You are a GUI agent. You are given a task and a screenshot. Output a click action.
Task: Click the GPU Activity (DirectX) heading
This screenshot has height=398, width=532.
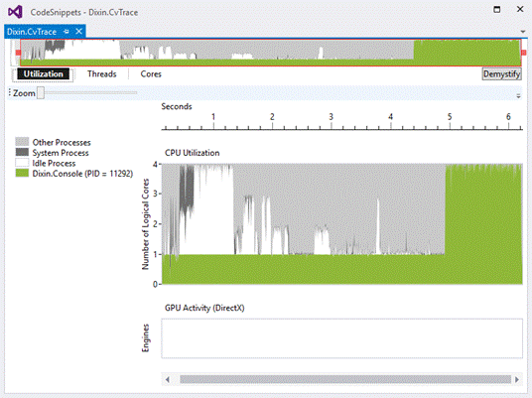204,308
